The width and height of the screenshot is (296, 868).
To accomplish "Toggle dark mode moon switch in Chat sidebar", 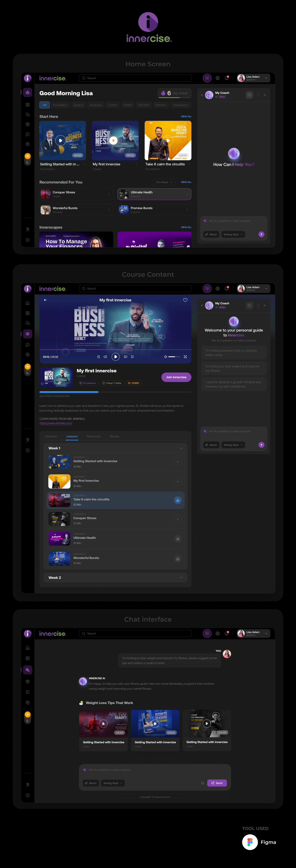I will [28, 721].
